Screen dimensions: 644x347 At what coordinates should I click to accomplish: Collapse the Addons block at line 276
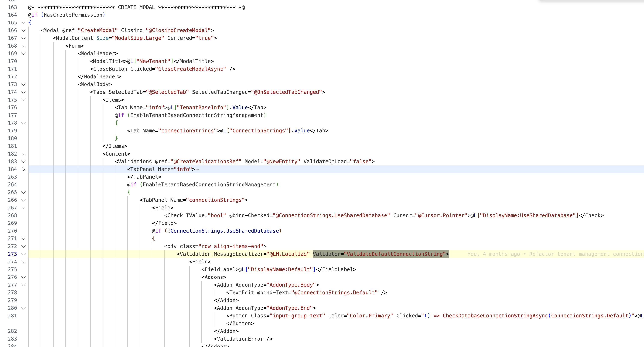(24, 277)
